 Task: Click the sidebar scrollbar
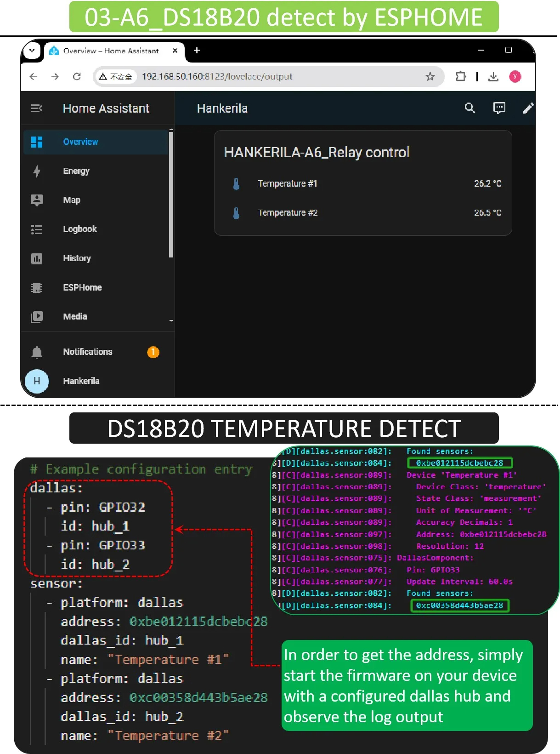(x=171, y=195)
